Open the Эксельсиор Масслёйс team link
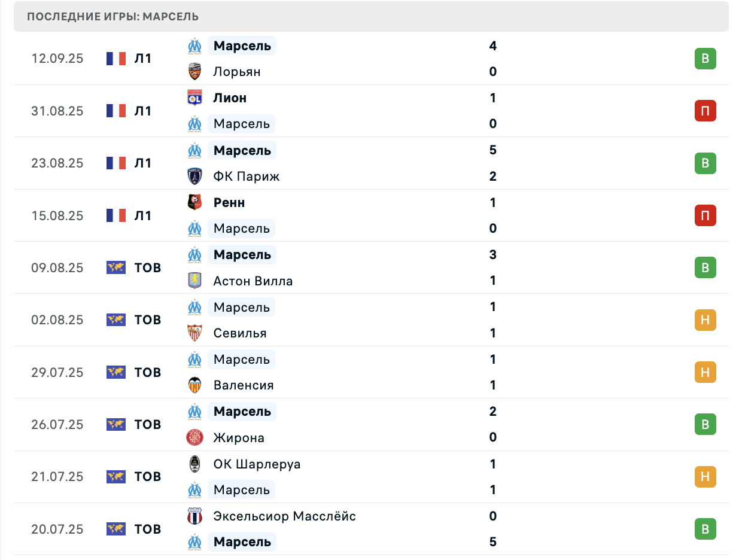This screenshot has width=742, height=560. click(285, 516)
